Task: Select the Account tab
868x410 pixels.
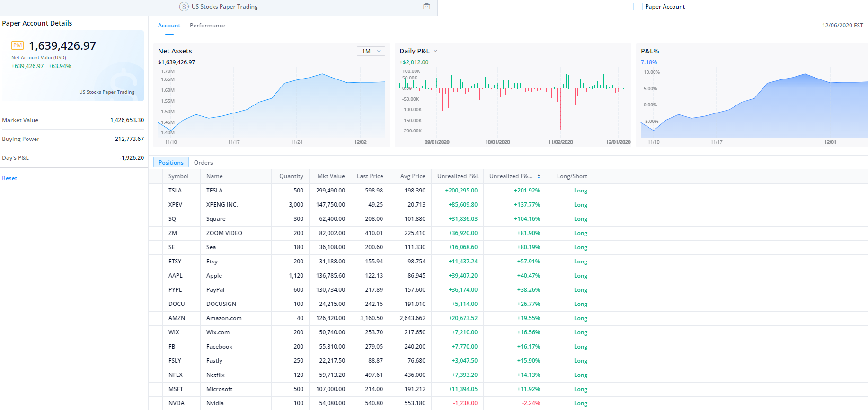Action: pyautogui.click(x=169, y=26)
